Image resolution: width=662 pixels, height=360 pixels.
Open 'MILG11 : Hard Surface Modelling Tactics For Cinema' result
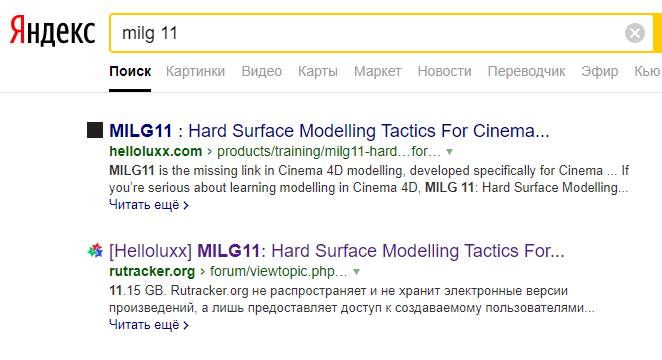[x=329, y=131]
